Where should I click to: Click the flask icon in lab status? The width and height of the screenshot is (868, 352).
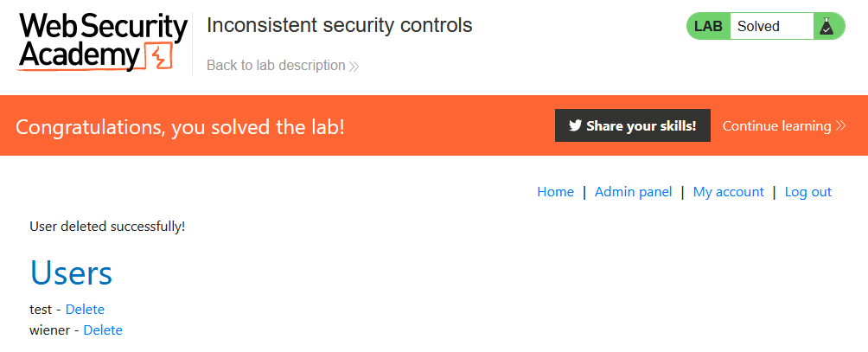(827, 27)
